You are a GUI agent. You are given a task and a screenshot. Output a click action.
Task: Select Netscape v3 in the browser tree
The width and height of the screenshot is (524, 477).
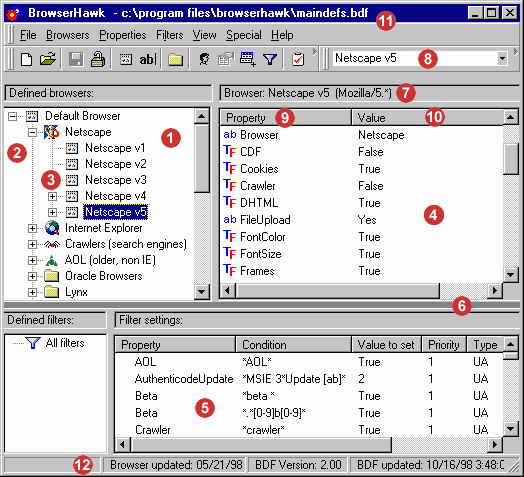pos(116,180)
